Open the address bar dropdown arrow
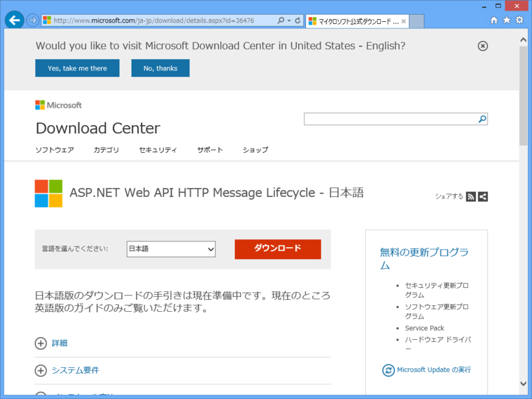The height and width of the screenshot is (399, 532). tap(289, 21)
